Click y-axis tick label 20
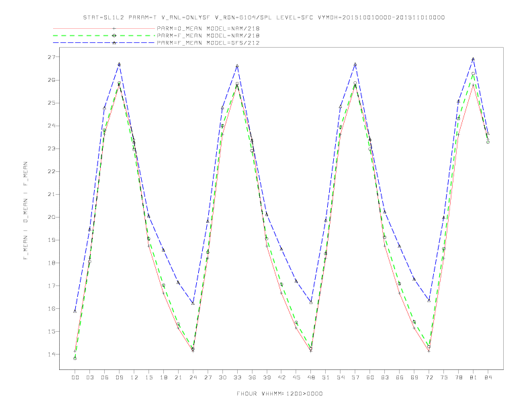The height and width of the screenshot is (411, 532). (x=51, y=218)
